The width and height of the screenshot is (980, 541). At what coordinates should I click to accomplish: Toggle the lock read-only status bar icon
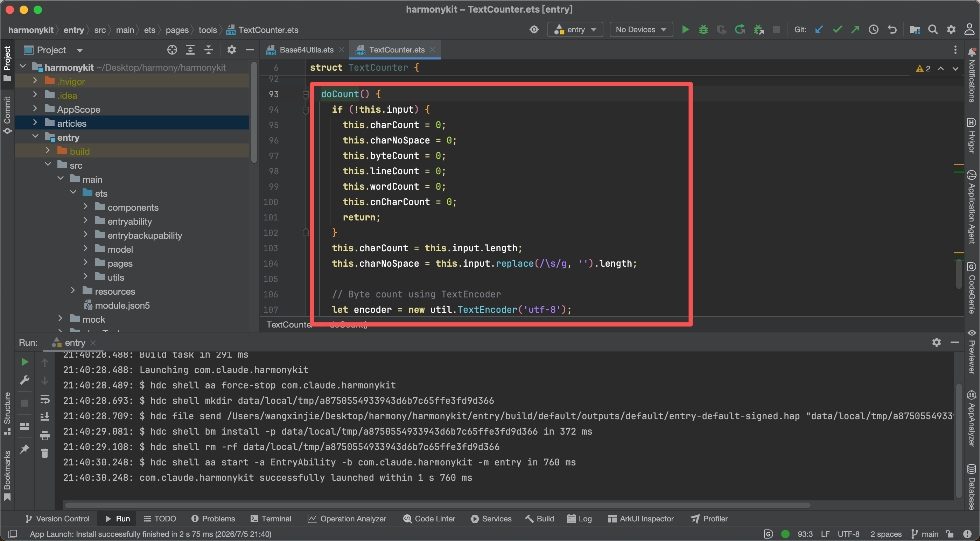[x=950, y=534]
